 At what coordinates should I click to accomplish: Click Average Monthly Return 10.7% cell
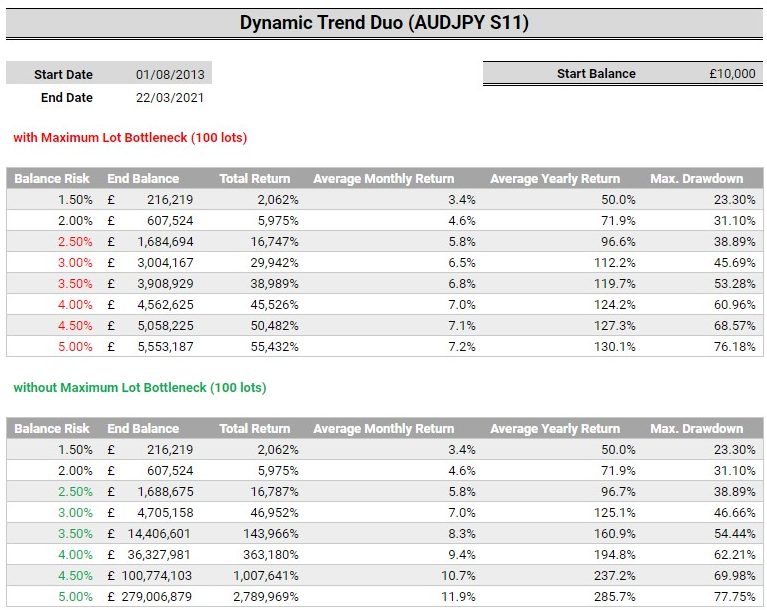coord(458,576)
